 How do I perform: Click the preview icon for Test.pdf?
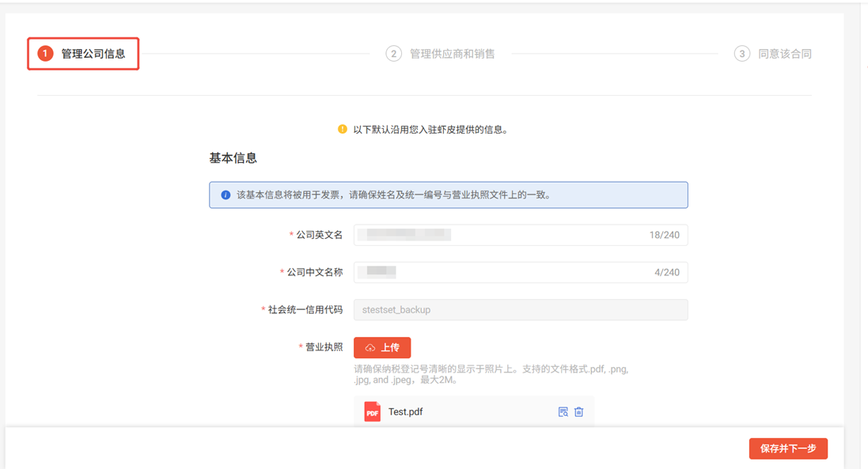[x=563, y=412]
